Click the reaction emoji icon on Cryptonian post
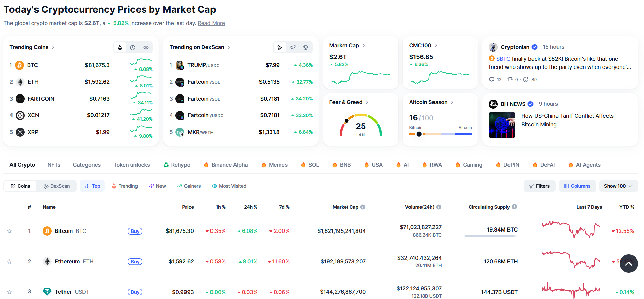Image resolution: width=644 pixels, height=299 pixels. (526, 79)
